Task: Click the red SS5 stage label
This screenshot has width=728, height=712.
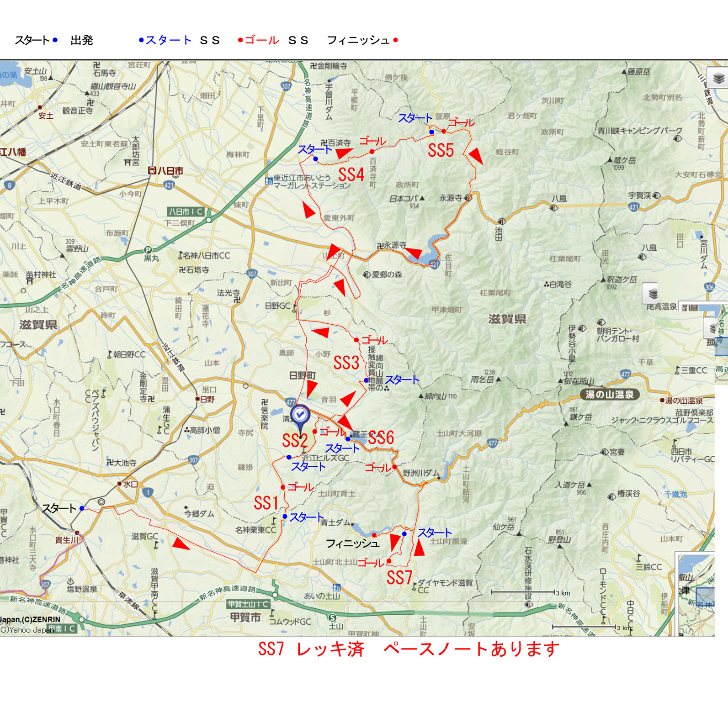Action: coord(441,150)
